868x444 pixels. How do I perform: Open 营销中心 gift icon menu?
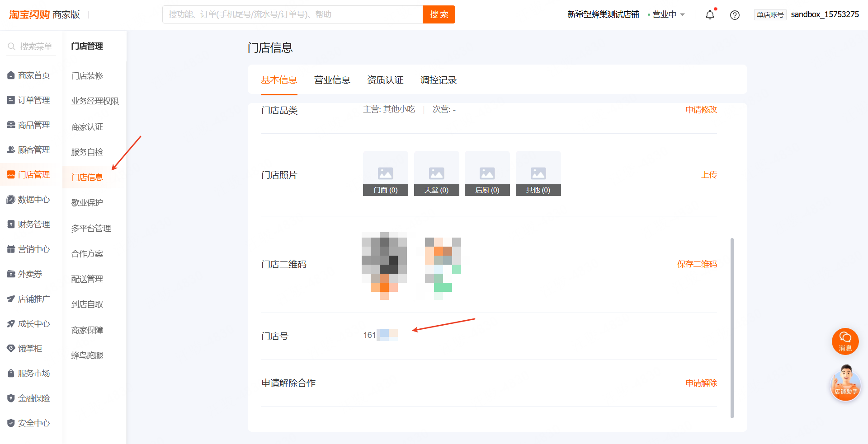point(28,249)
